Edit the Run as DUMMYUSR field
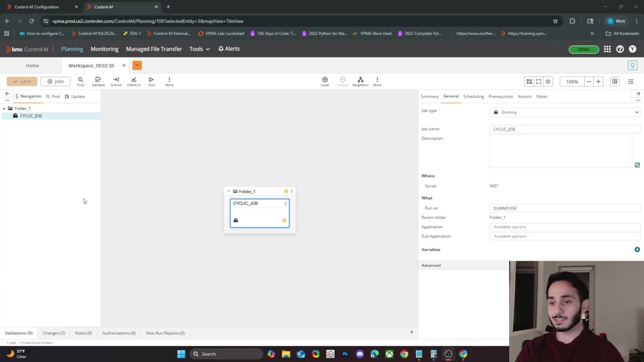The height and width of the screenshot is (362, 644). pyautogui.click(x=565, y=208)
